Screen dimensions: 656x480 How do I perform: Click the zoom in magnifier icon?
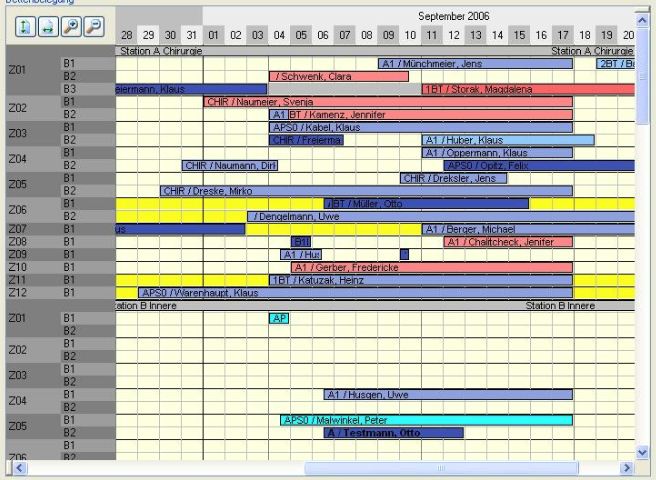[71, 27]
